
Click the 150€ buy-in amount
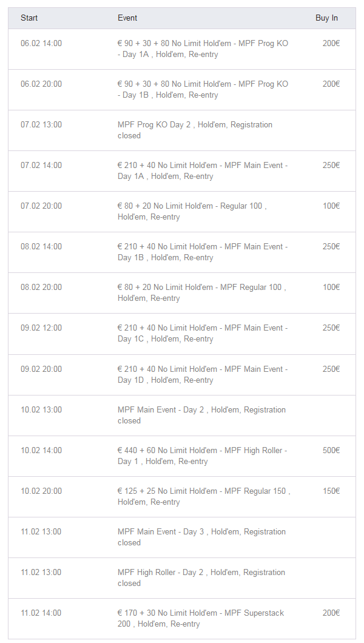(x=331, y=491)
